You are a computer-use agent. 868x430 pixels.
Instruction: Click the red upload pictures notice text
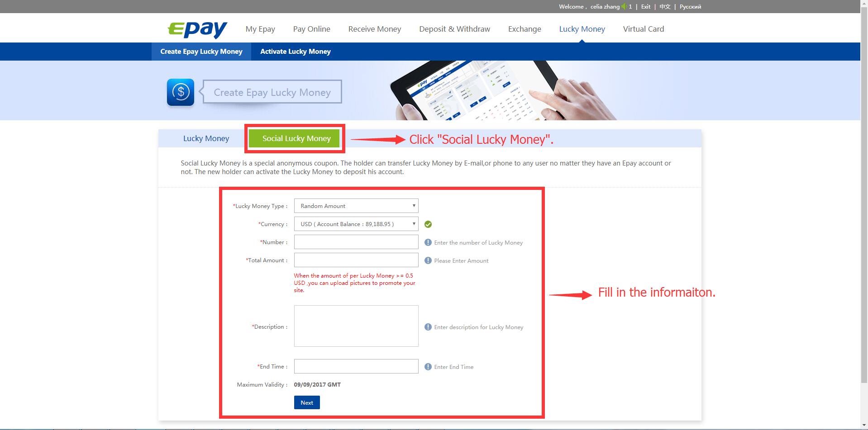[x=354, y=283]
